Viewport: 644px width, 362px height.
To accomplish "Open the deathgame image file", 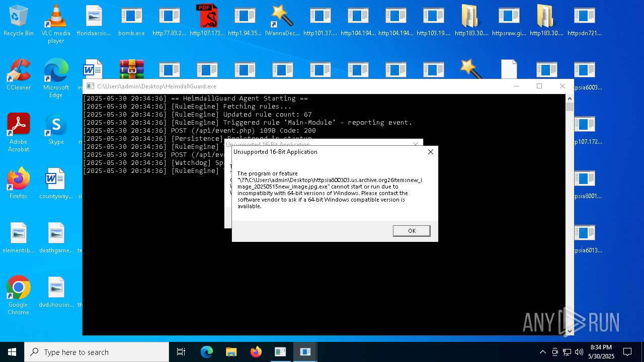I will [x=56, y=238].
